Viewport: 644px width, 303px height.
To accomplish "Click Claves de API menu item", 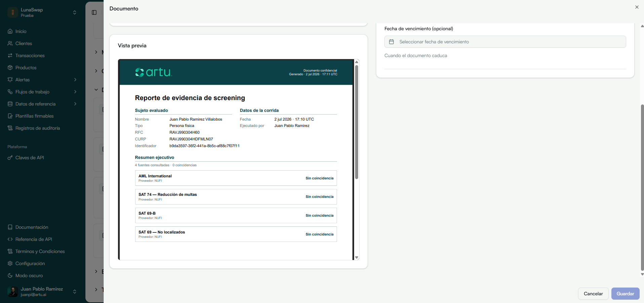I will point(42,158).
